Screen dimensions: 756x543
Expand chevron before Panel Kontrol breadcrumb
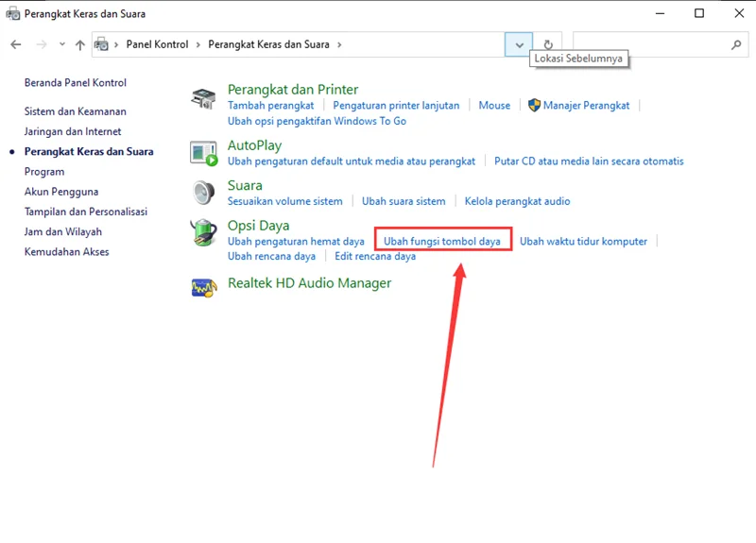tap(116, 44)
